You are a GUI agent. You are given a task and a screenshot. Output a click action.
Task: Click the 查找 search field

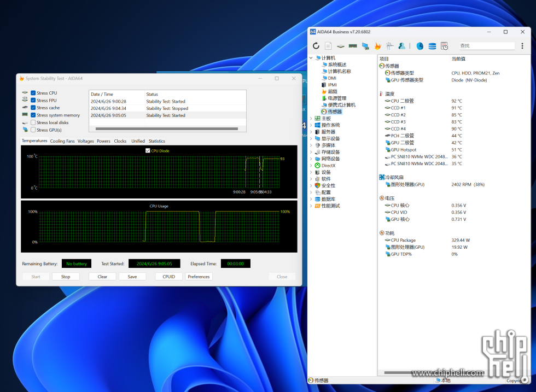pos(487,46)
